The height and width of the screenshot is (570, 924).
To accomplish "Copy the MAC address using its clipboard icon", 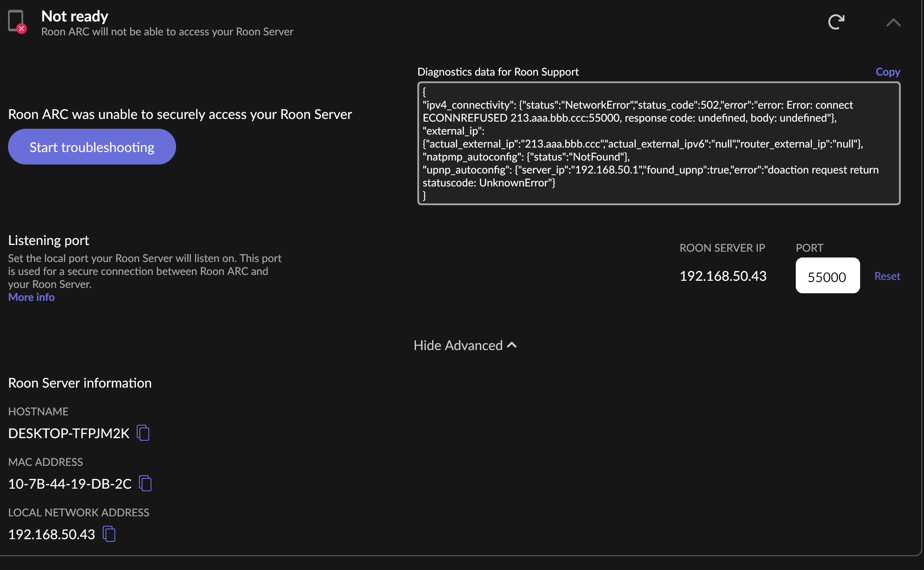I will coord(145,483).
